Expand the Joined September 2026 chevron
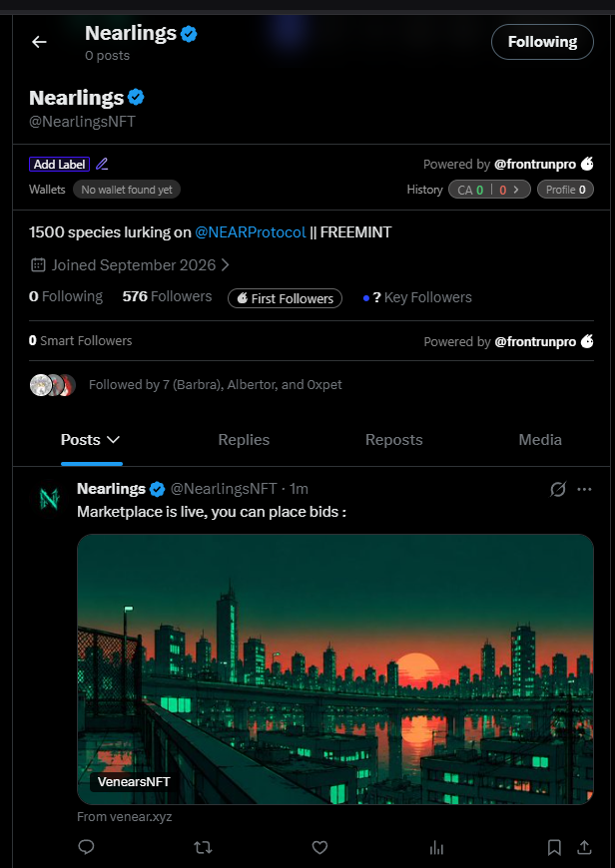The height and width of the screenshot is (868, 615). [225, 265]
